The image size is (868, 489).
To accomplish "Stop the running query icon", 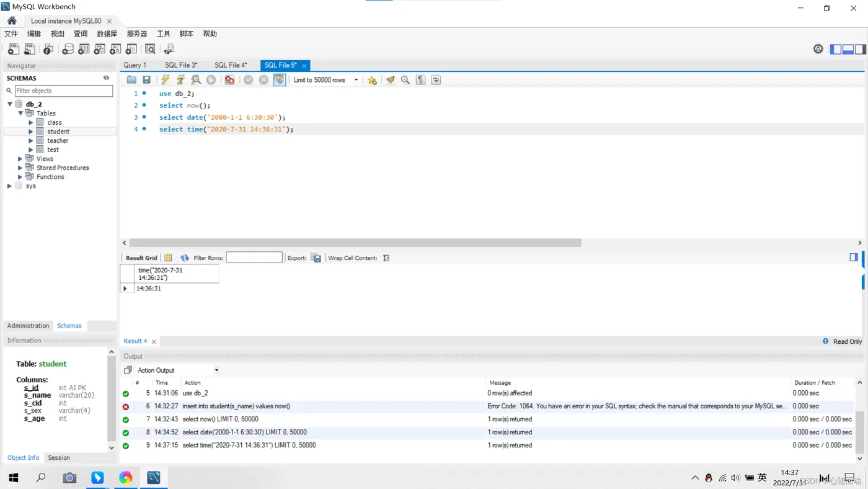I will [x=211, y=80].
